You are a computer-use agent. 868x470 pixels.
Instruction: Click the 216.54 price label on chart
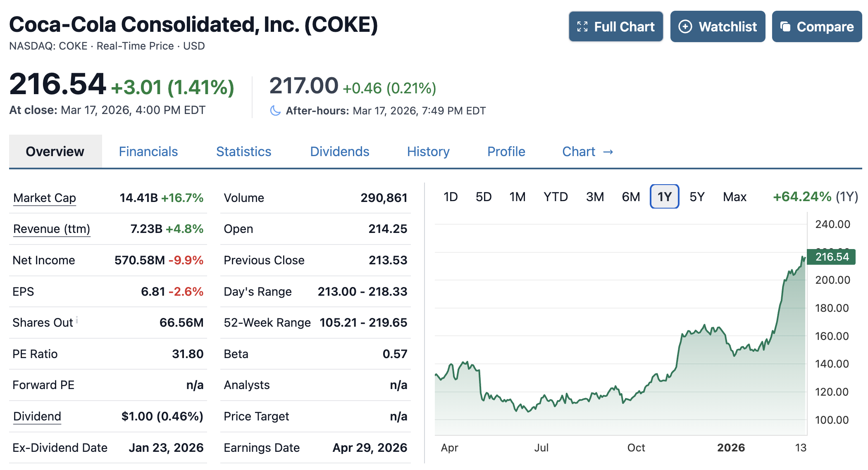[x=831, y=257]
